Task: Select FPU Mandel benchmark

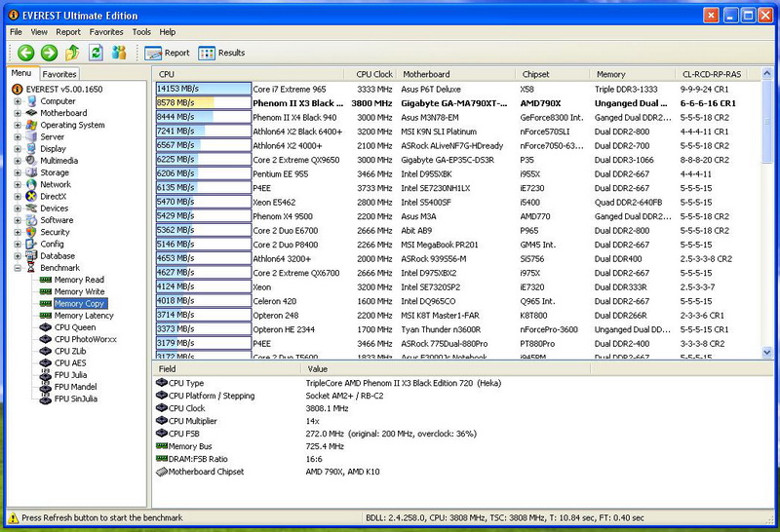Action: click(75, 387)
